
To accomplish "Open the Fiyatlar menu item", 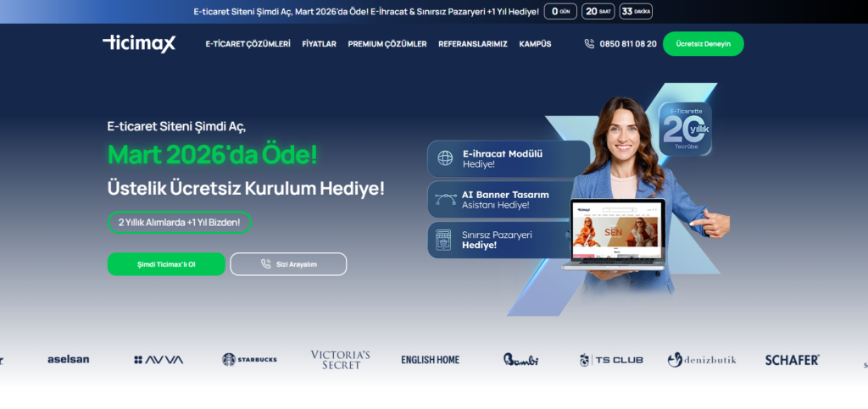I will pyautogui.click(x=319, y=44).
